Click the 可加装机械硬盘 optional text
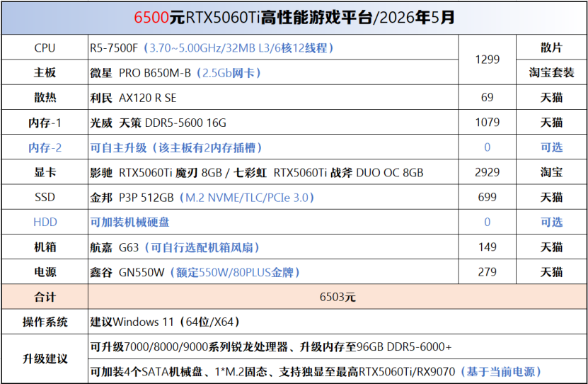Image resolution: width=588 pixels, height=384 pixels. tap(129, 222)
